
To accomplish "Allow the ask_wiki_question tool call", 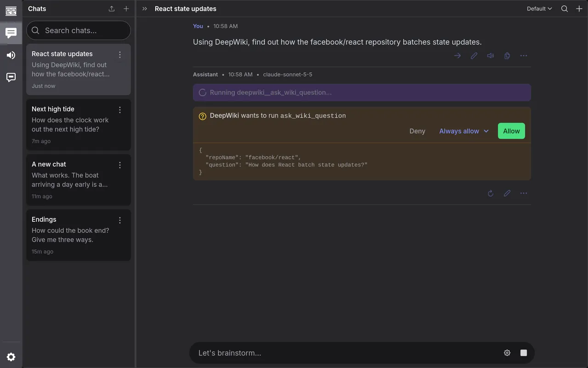I will pyautogui.click(x=511, y=131).
